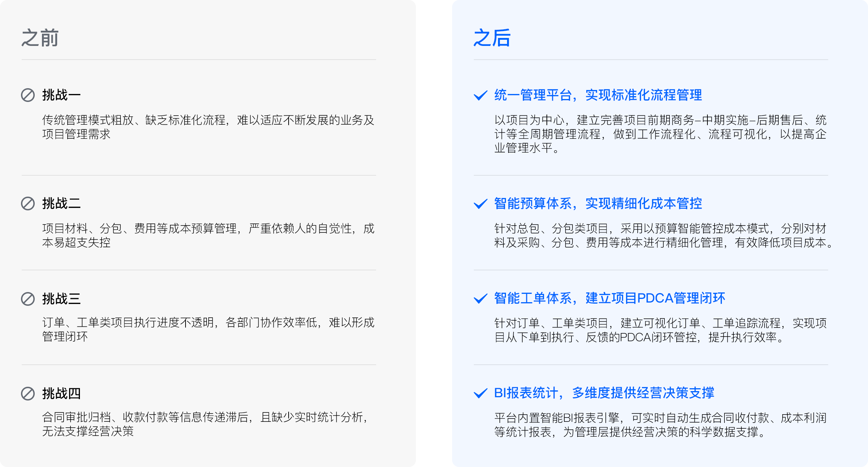Viewport: 868px width, 467px height.
Task: Click the 挑战二 title text
Action: point(61,203)
